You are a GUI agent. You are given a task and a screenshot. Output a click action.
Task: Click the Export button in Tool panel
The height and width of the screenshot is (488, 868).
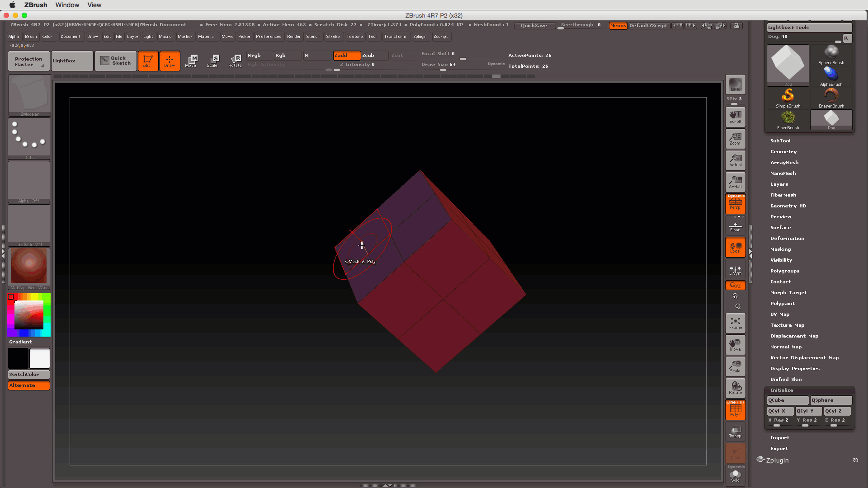[x=779, y=448]
